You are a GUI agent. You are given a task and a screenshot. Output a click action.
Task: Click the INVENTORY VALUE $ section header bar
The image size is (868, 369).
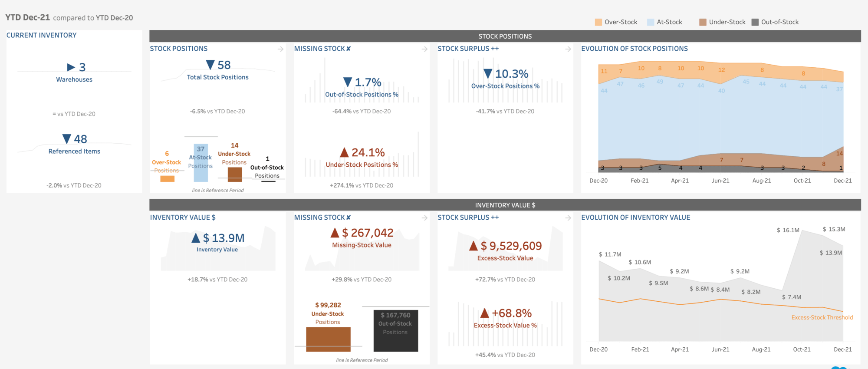pyautogui.click(x=505, y=205)
